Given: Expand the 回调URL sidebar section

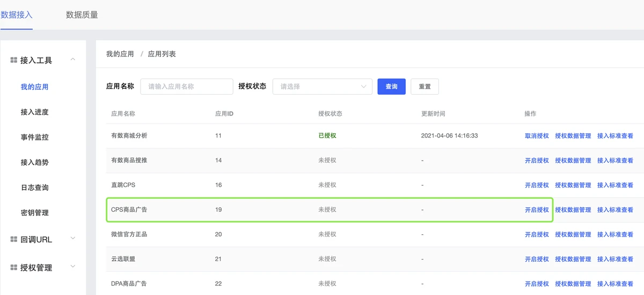Looking at the screenshot, I should pyautogui.click(x=73, y=239).
